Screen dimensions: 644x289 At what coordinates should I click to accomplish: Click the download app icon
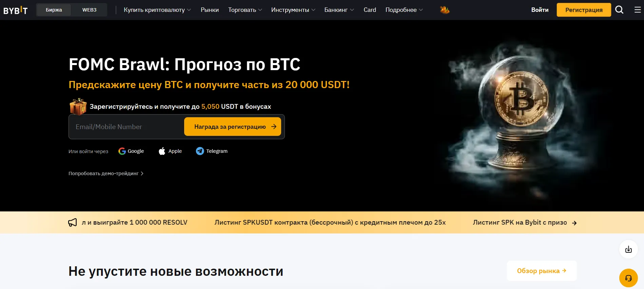(x=628, y=249)
